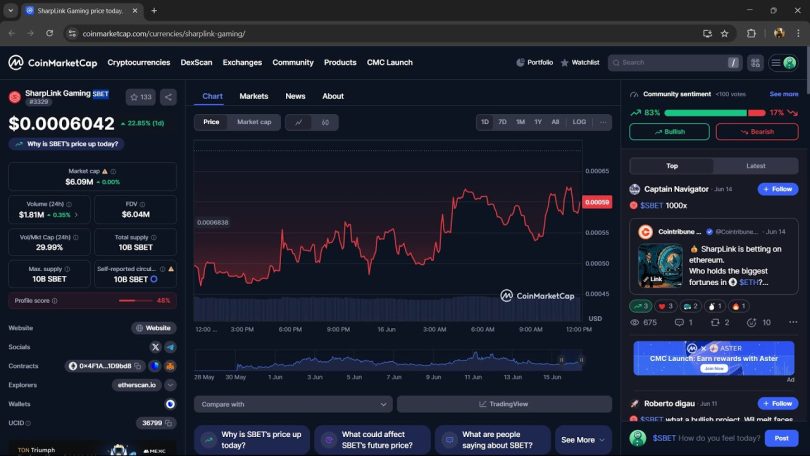Viewport: 810px width, 456px height.
Task: Click the Profile score progress bar
Action: (136, 301)
